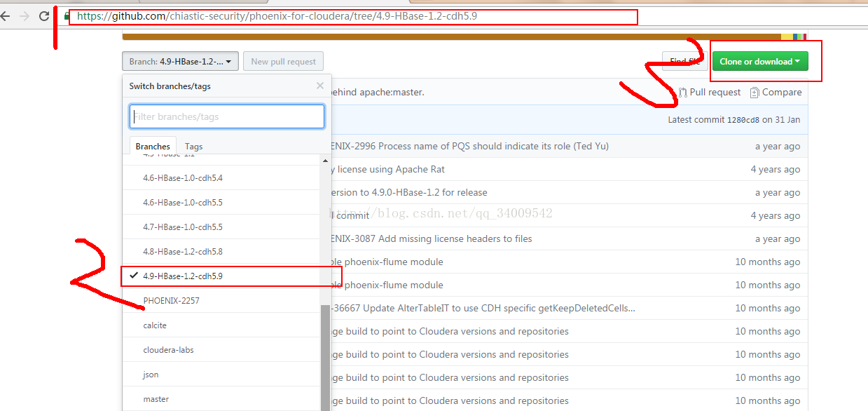Click the scroll-up arrow of the branch list

point(325,161)
